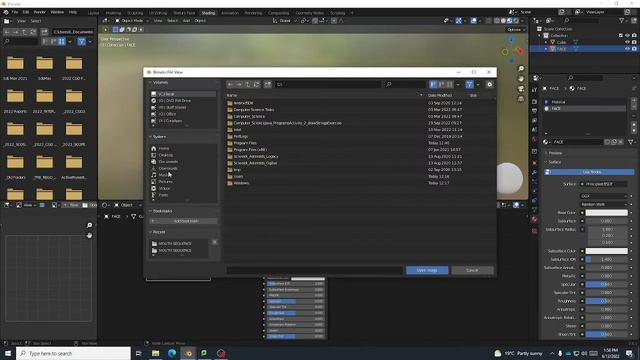Viewport: 640px width, 360px height.
Task: Click the taskbar Microsoft Edge icon
Action: [172, 353]
